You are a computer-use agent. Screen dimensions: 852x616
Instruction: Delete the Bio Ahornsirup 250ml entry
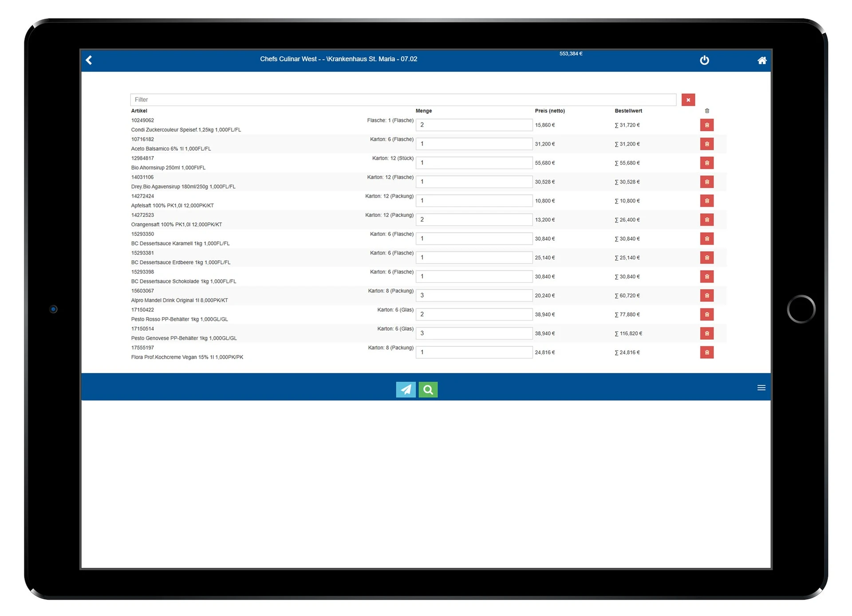click(706, 163)
